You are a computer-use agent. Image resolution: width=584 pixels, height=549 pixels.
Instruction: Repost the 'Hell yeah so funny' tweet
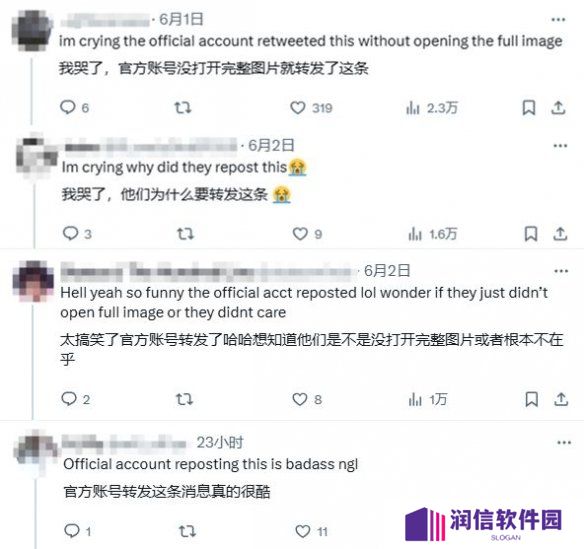point(184,399)
